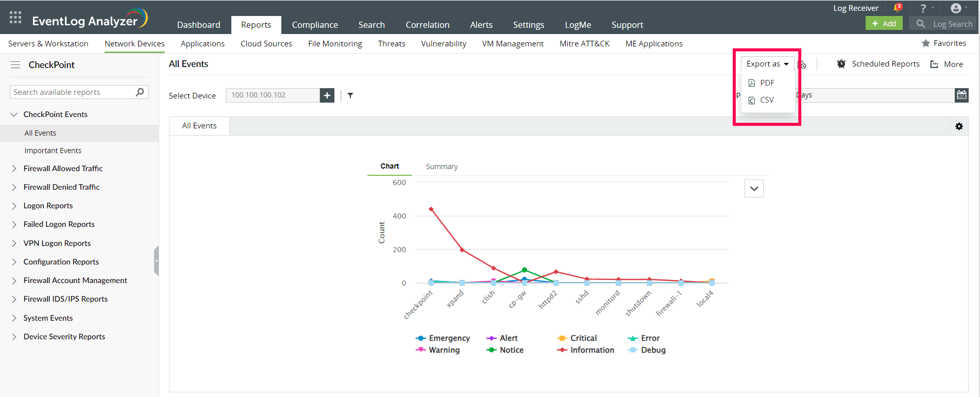Open the user account avatar menu
Screen dimensions: 980x397
tap(956, 8)
